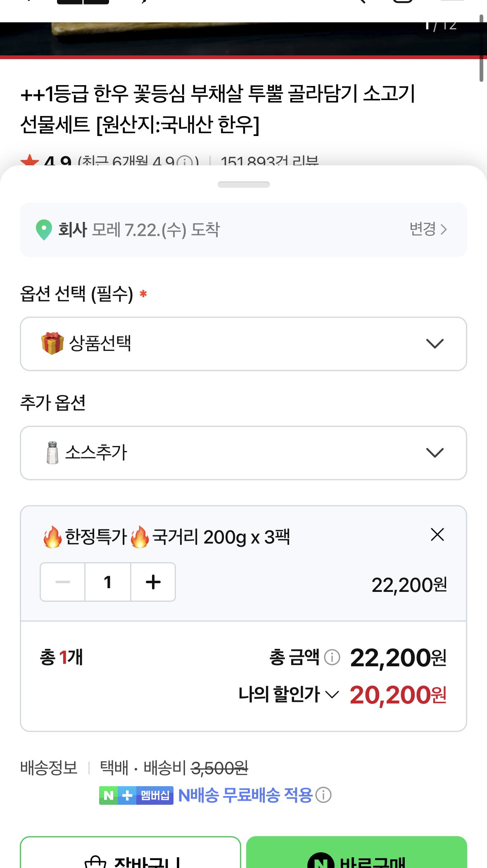This screenshot has height=868, width=487.
Task: Open the 151,893건 리뷰 reviews link
Action: (270, 160)
